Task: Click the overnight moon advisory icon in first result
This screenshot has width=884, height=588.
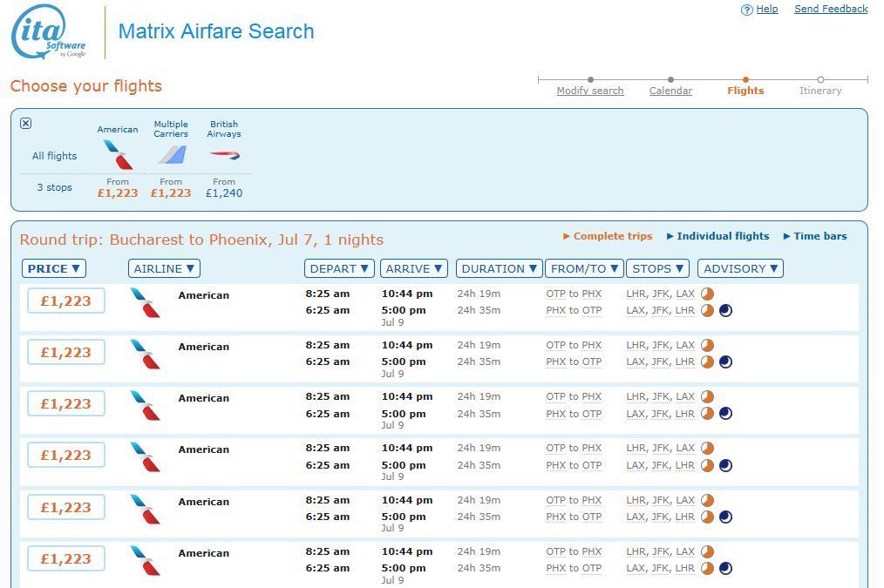Action: tap(725, 310)
